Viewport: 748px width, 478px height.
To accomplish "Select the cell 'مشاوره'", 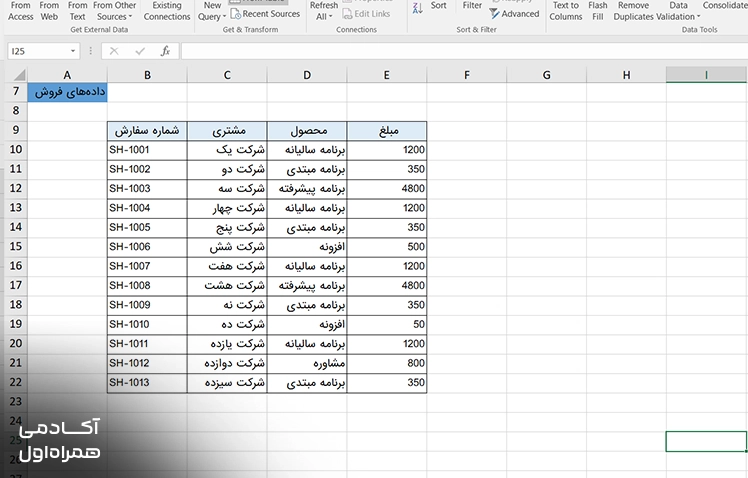I will (x=307, y=364).
